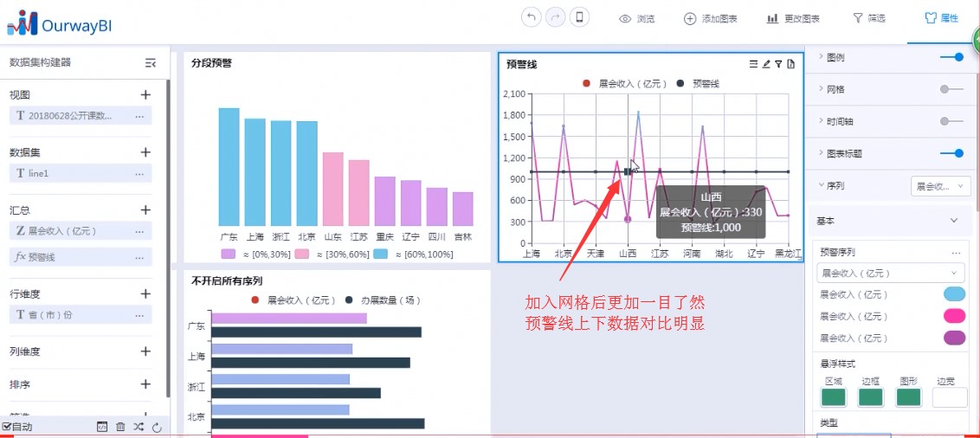Select the 20180628公开课数 view item
The width and height of the screenshot is (980, 438).
(x=80, y=116)
